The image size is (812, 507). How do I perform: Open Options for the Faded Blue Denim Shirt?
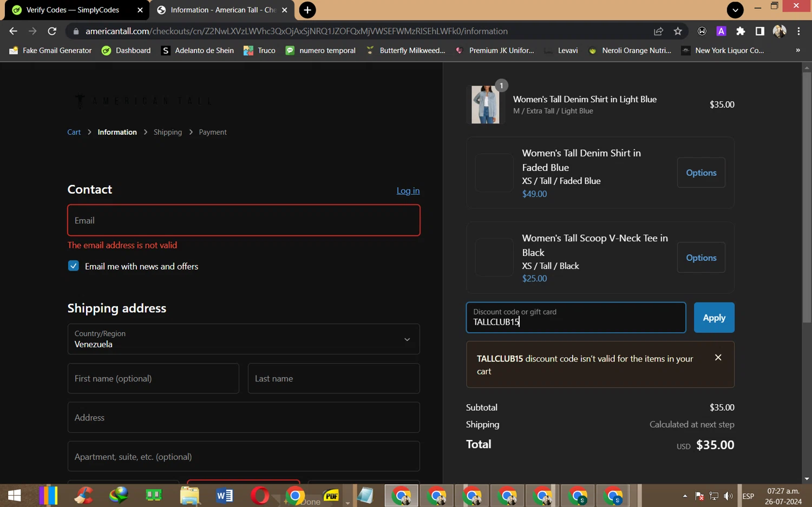coord(701,173)
